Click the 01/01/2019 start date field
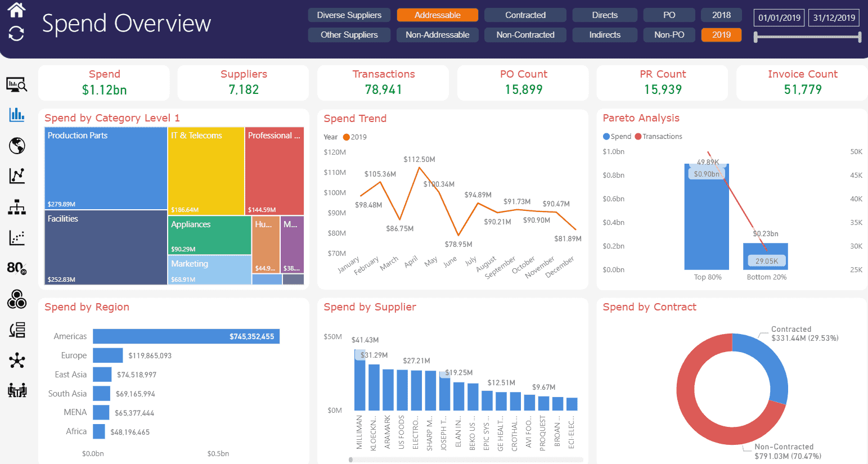 click(779, 17)
